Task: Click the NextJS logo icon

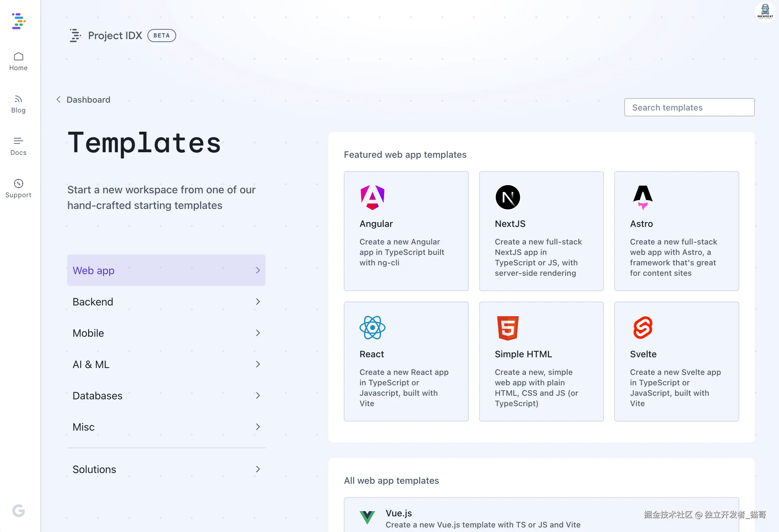Action: point(508,198)
